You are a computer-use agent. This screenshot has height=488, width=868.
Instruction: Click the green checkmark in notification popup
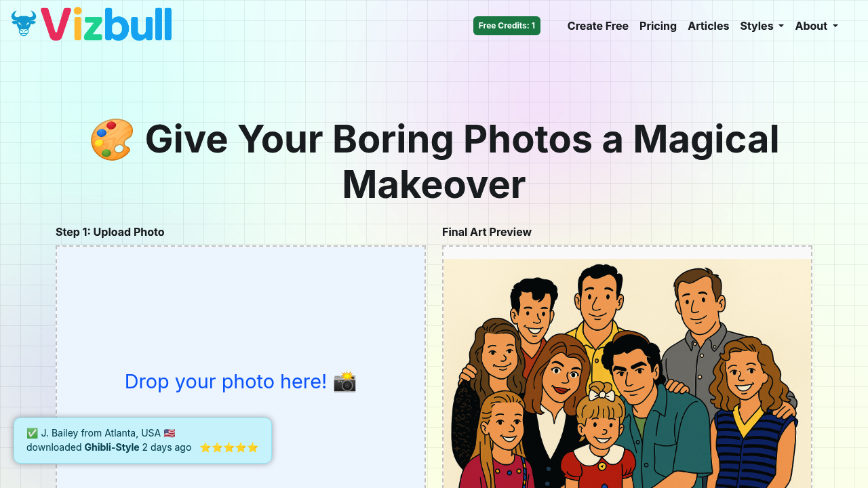tap(32, 433)
